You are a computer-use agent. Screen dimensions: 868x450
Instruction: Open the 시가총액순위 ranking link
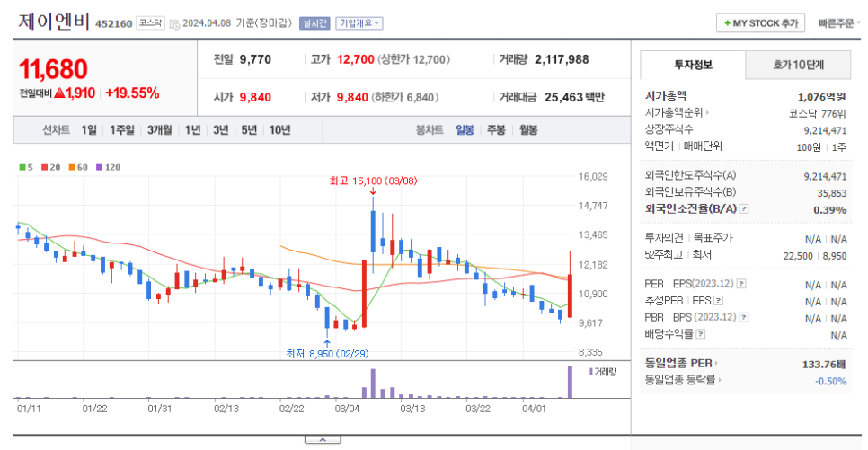(677, 112)
